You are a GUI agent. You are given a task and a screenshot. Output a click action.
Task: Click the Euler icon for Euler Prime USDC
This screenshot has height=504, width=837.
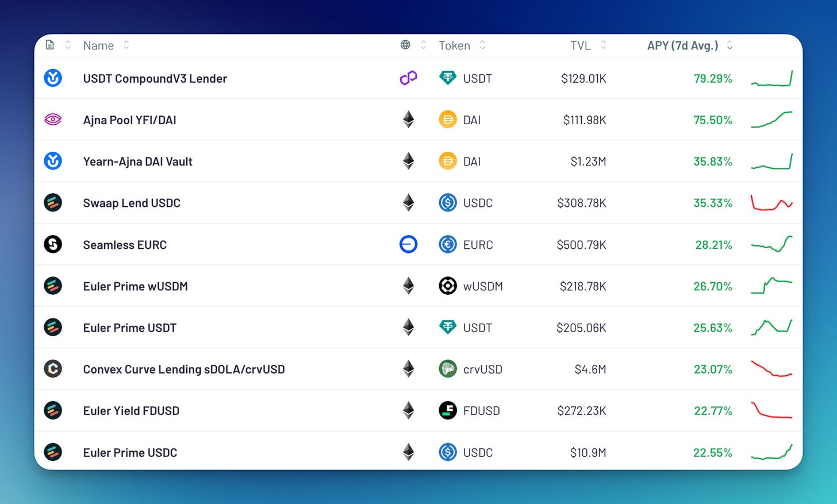53,452
